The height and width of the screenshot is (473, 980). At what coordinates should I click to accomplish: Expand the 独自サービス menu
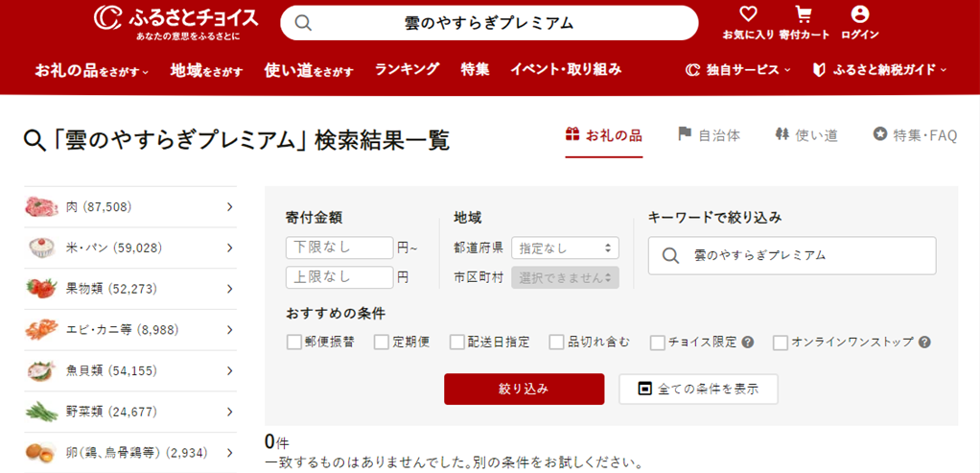738,70
